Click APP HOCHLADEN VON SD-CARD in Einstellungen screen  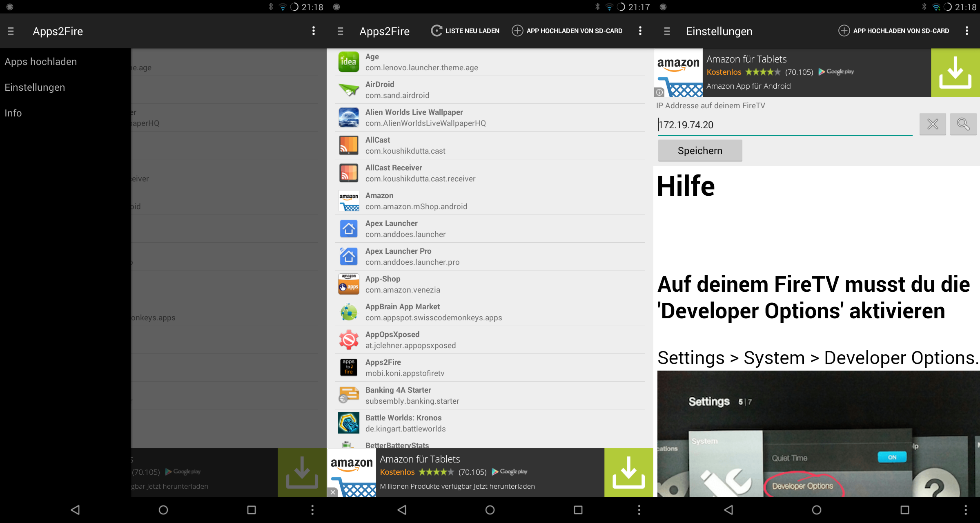pos(894,31)
